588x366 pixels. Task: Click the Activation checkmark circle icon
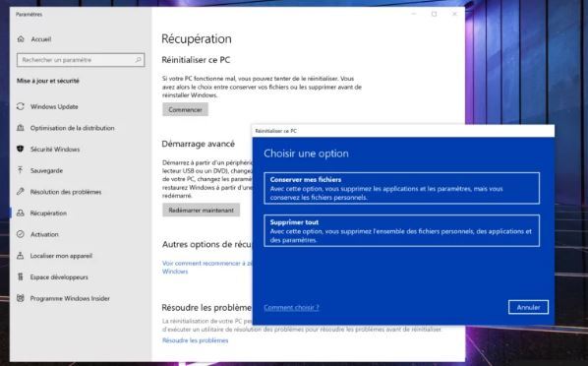tap(21, 234)
